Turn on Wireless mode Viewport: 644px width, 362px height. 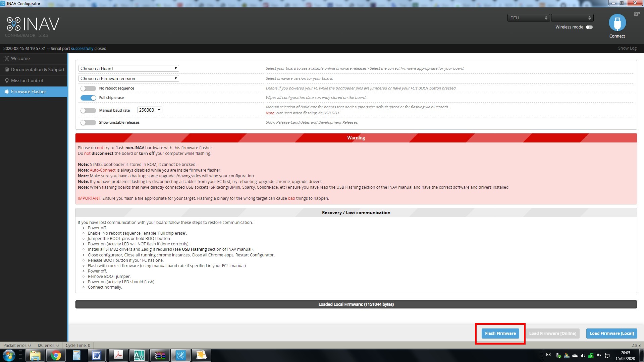[x=589, y=27]
